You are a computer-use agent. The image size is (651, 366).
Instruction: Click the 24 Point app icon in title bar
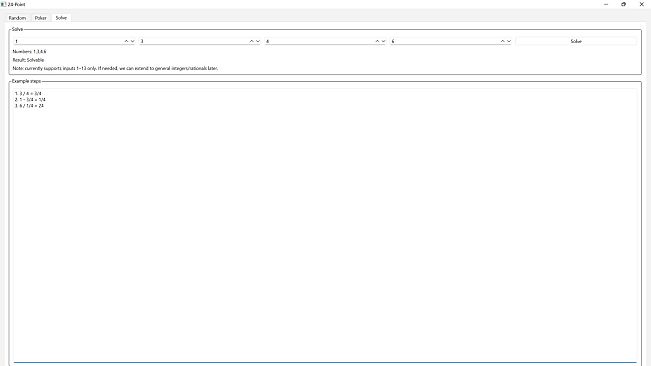3,4
